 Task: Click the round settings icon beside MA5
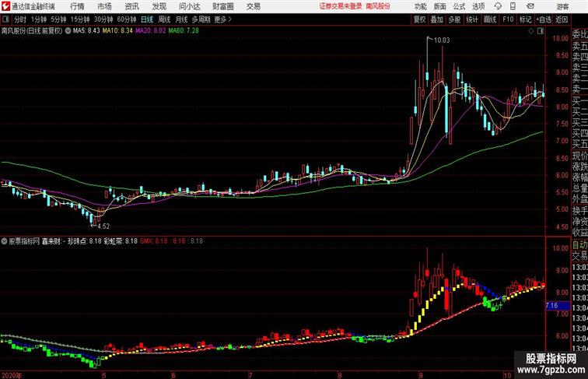pos(68,31)
